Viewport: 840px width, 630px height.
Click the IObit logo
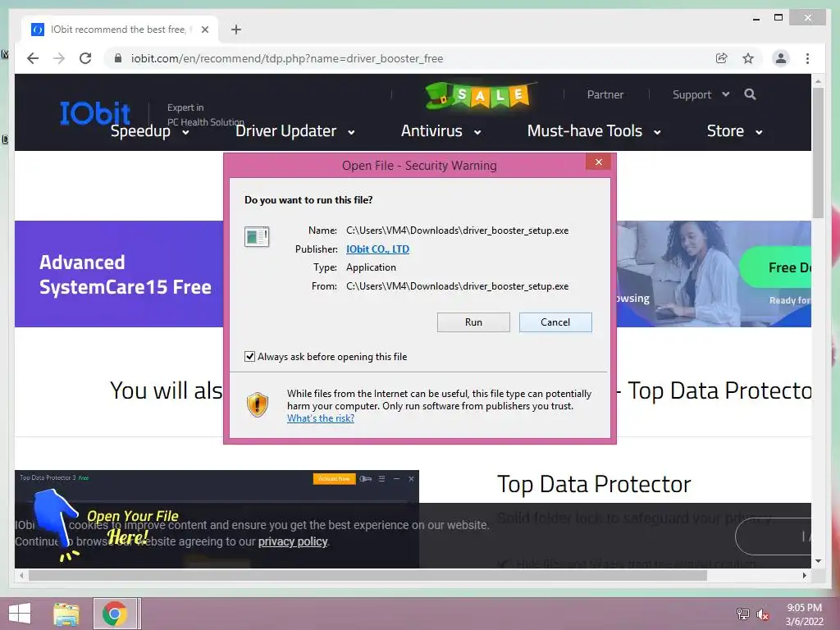(95, 113)
